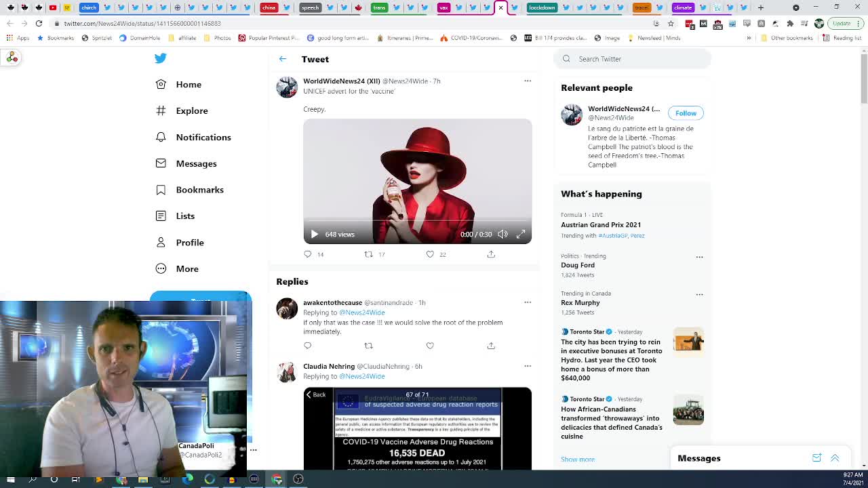Open Notifications in Twitter sidebar
Screen dimensions: 868x488
(x=193, y=137)
